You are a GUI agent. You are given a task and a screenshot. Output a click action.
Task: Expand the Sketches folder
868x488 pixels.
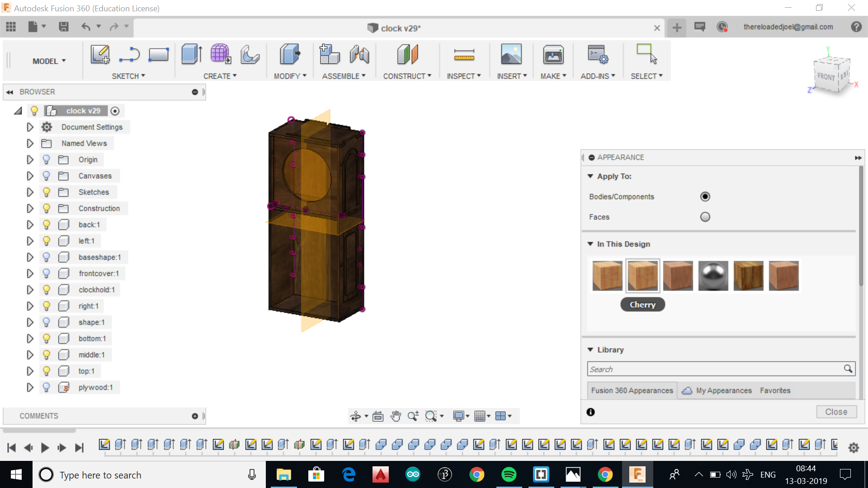click(30, 192)
